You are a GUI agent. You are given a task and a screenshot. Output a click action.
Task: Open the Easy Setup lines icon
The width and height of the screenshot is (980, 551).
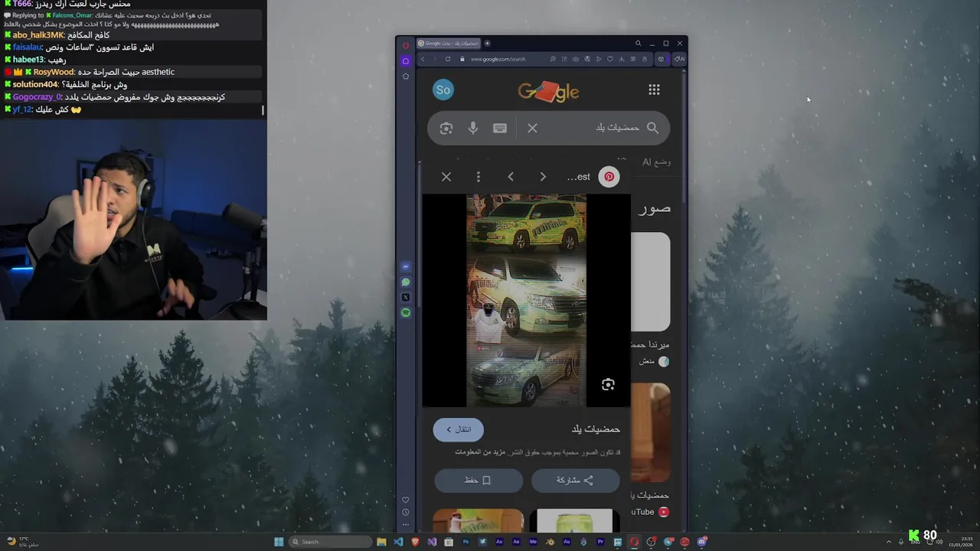[633, 59]
